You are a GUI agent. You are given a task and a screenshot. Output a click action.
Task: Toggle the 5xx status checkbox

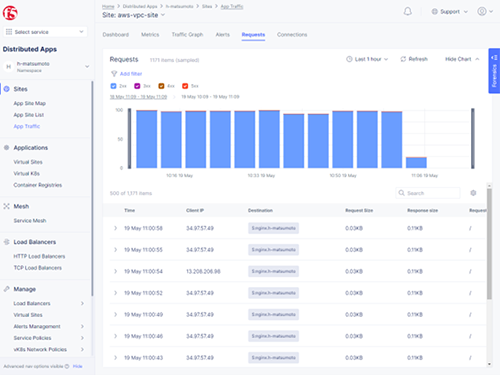point(185,86)
